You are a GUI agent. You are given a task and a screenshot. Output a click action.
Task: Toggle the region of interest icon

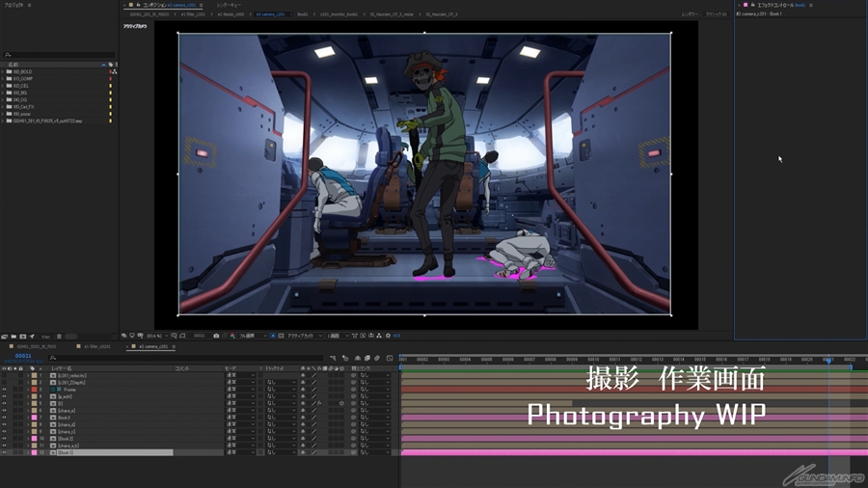[x=272, y=336]
